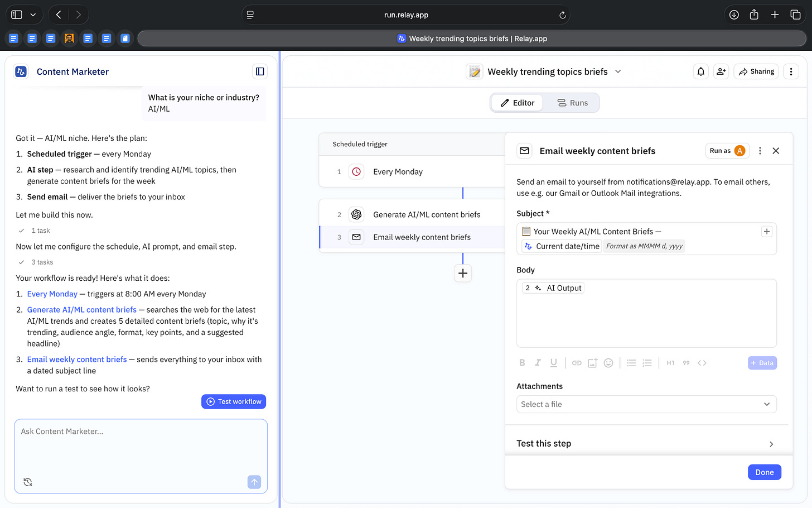Click the Done button

(765, 472)
